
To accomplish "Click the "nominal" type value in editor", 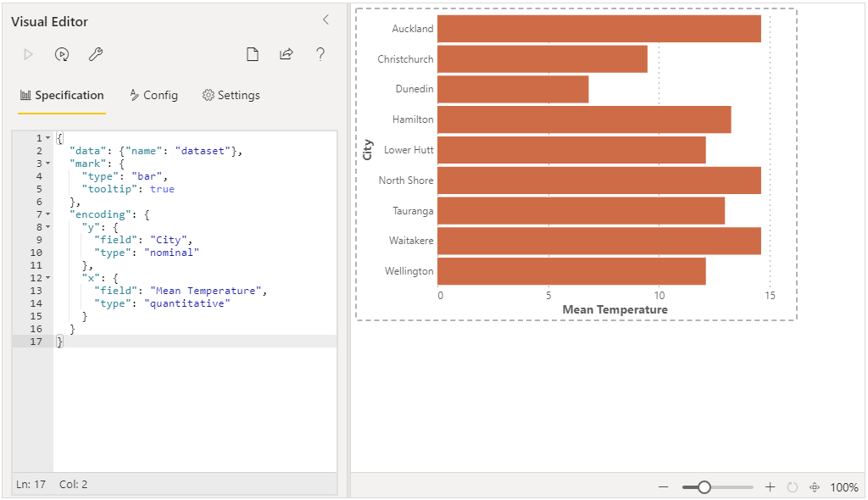I will tap(171, 253).
